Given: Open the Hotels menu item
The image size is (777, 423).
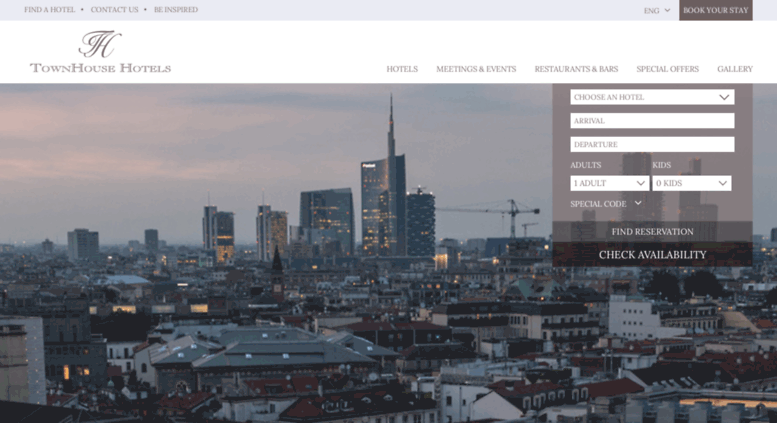Looking at the screenshot, I should [402, 69].
